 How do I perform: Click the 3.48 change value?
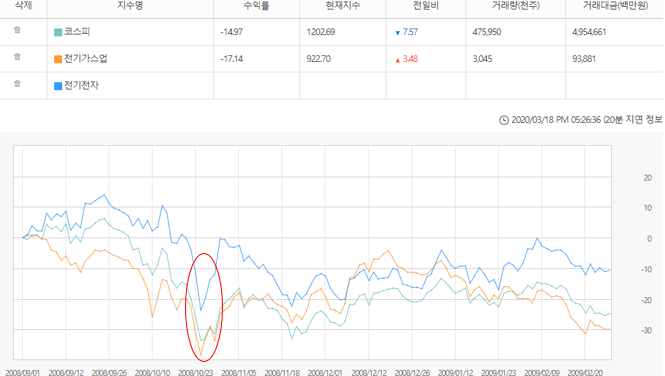click(x=410, y=58)
